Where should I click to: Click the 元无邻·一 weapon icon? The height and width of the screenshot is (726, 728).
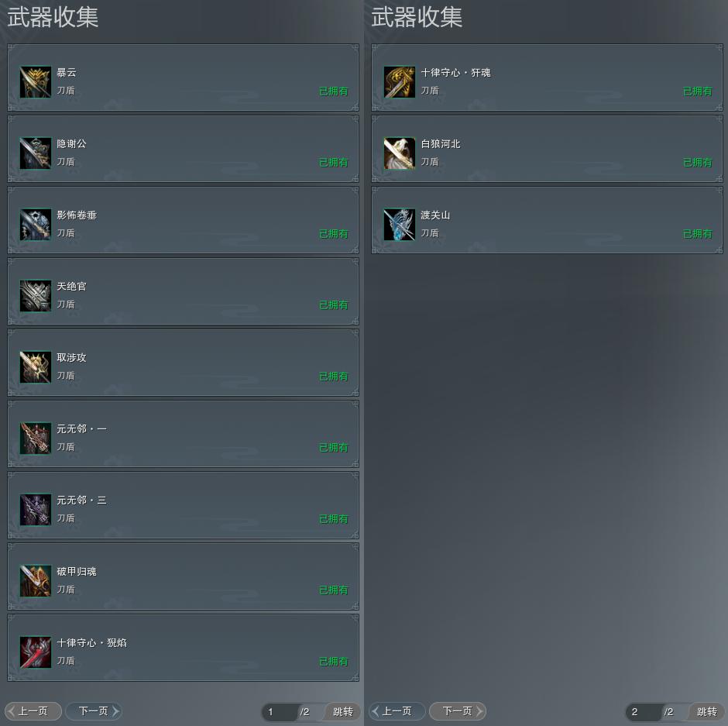[x=36, y=438]
